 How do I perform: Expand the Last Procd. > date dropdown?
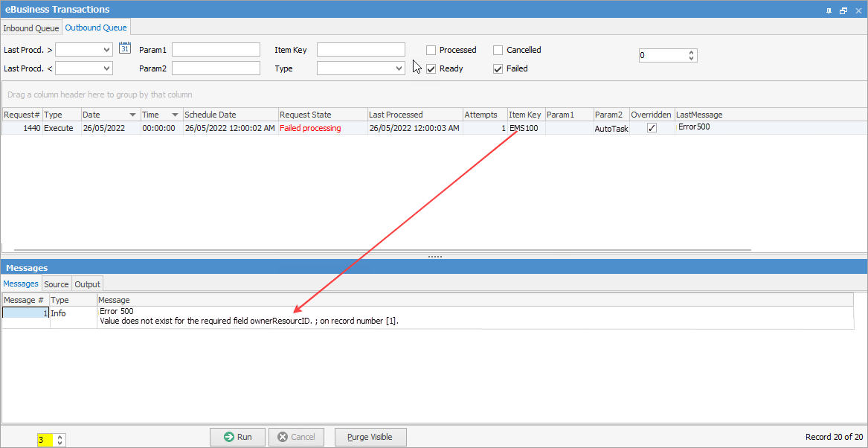107,50
